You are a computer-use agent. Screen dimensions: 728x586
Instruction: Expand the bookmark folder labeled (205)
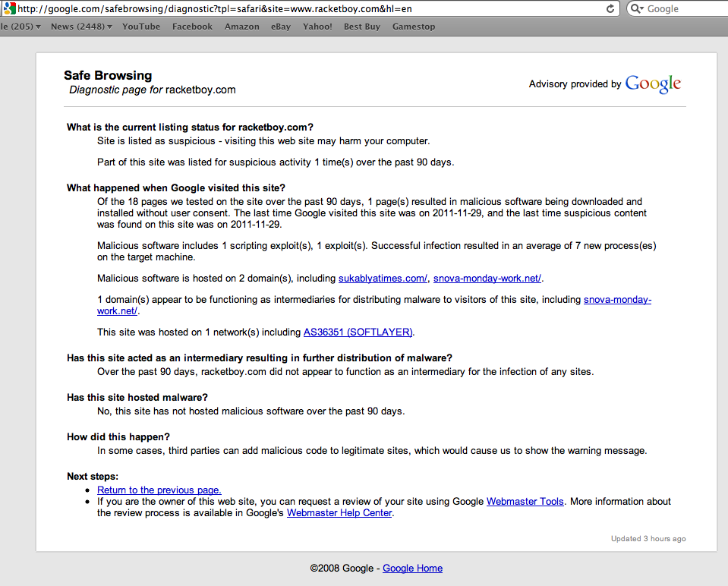20,27
